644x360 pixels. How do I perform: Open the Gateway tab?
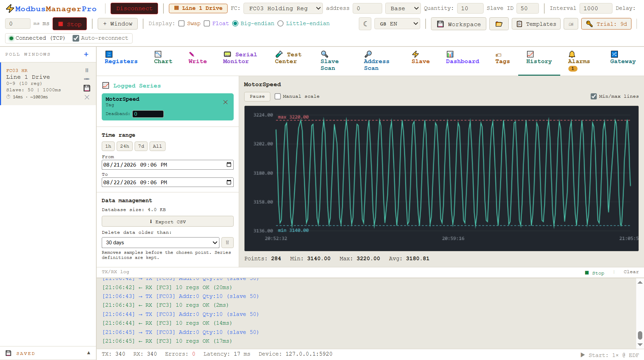[623, 58]
